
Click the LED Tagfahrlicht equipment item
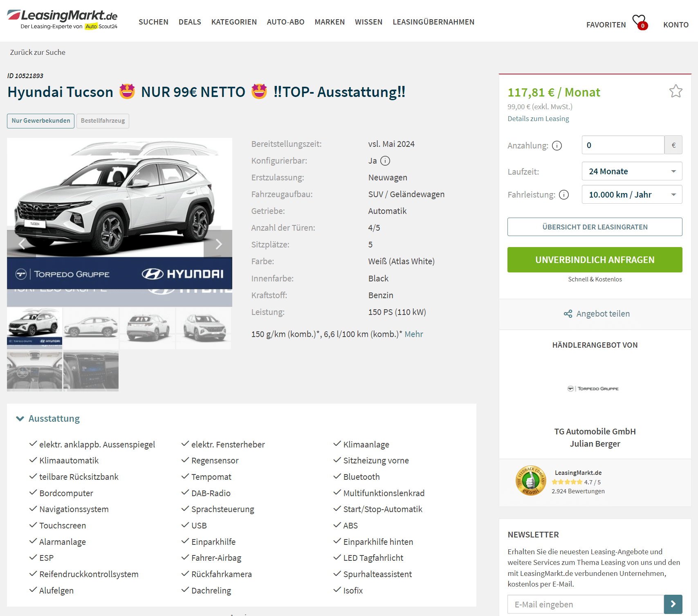[373, 558]
